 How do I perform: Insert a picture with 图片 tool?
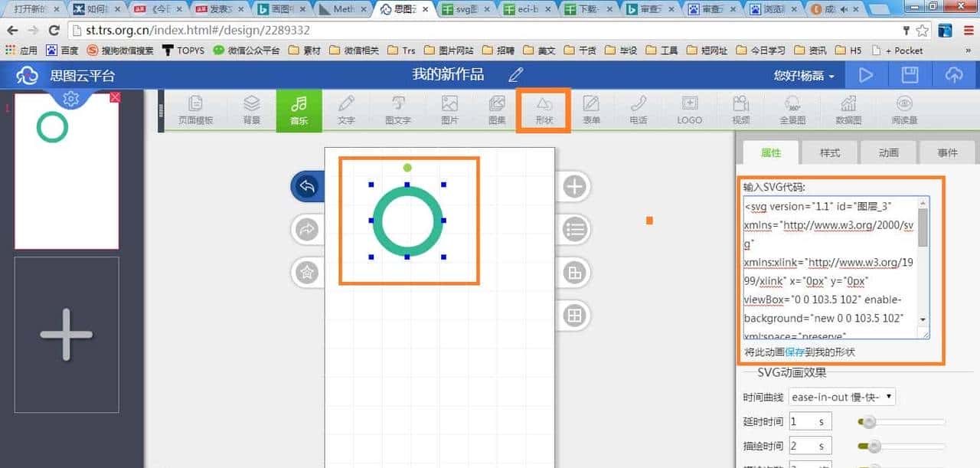(449, 110)
